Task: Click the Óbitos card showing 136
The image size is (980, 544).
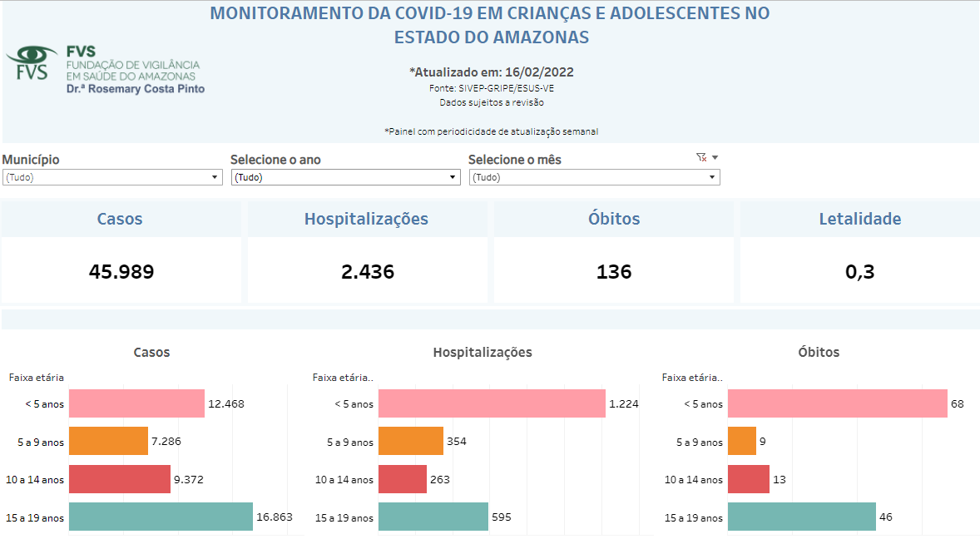Action: click(613, 269)
